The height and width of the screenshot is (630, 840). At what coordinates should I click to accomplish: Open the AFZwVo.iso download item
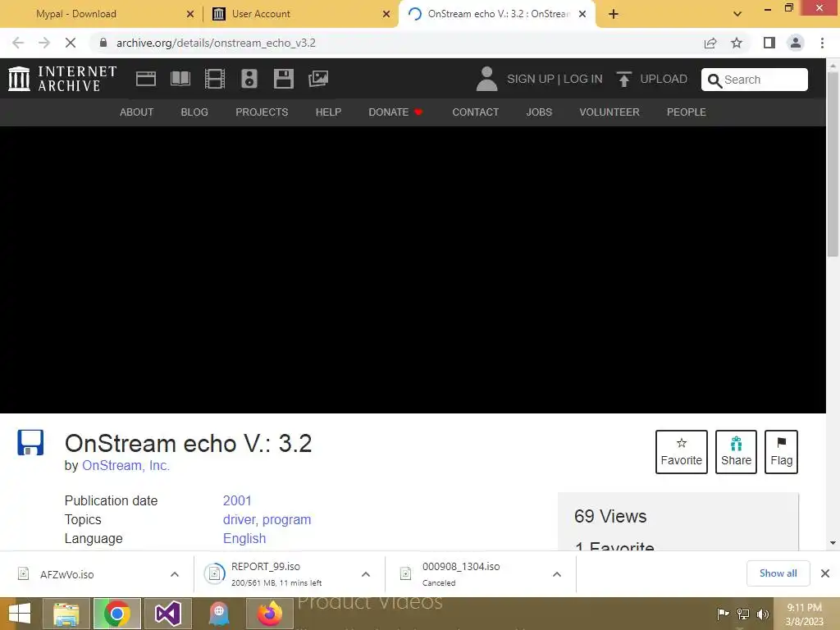[67, 574]
